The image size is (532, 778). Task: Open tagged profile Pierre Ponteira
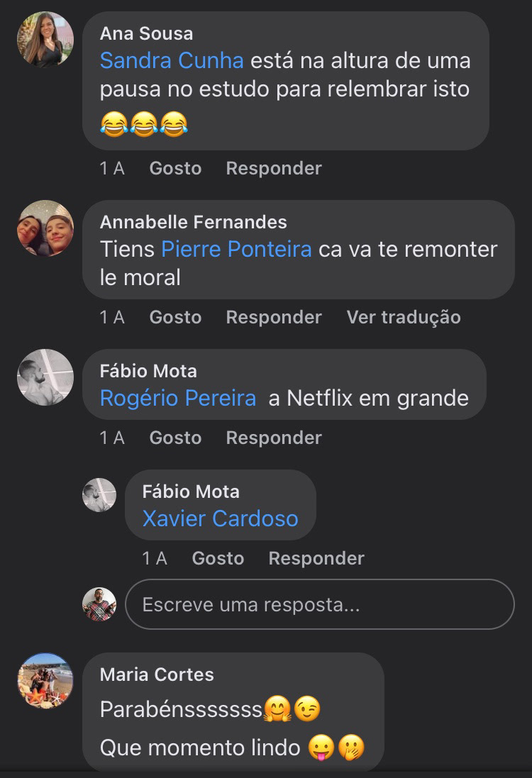(236, 249)
